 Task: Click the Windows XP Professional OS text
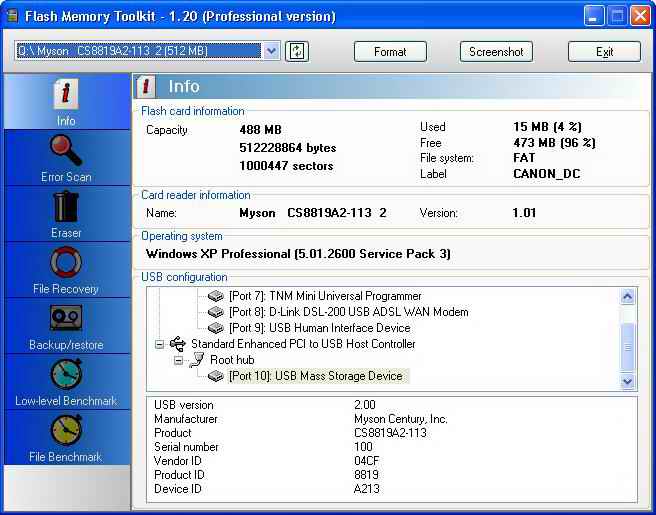298,254
